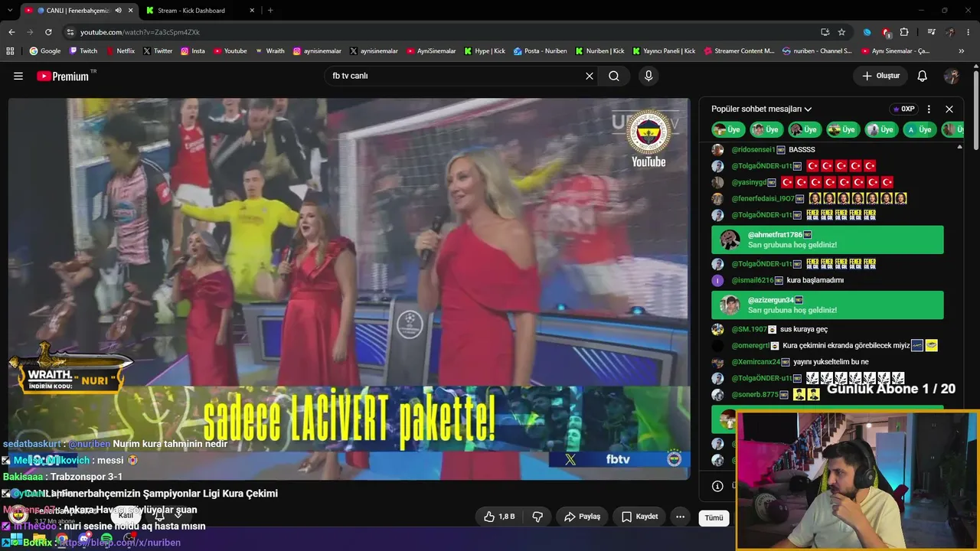
Task: Open the 0XP points badge
Action: coord(904,109)
